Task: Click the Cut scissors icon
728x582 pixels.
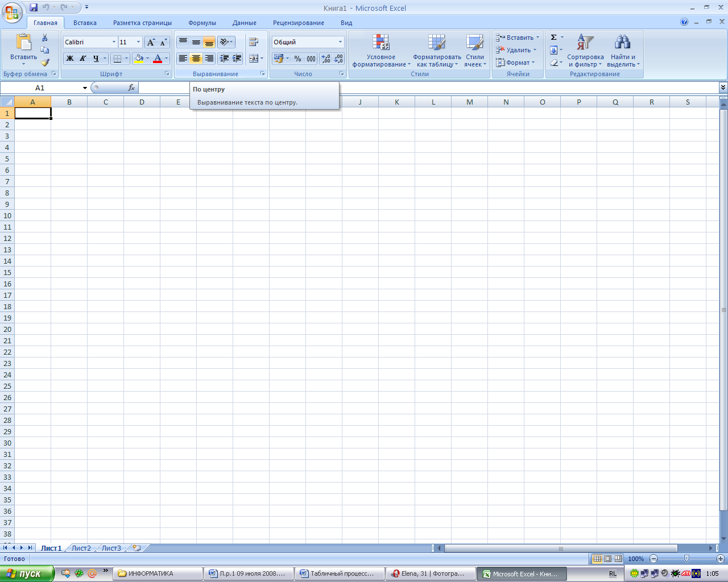Action: click(45, 38)
